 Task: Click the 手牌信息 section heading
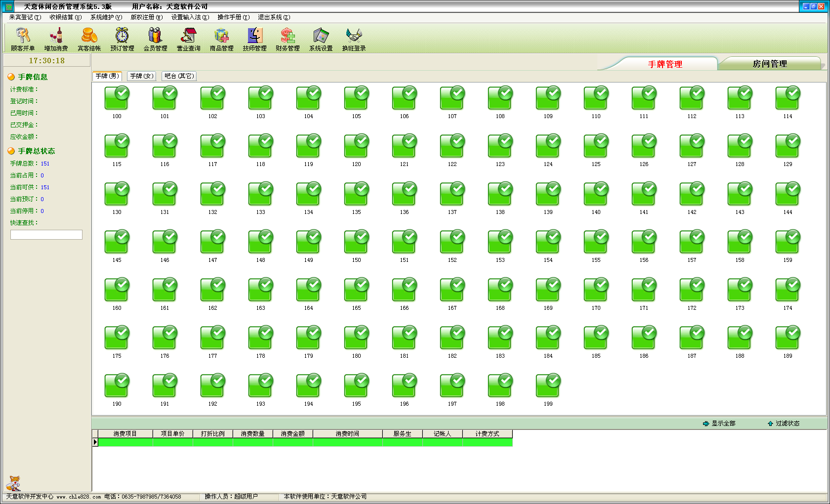point(33,77)
